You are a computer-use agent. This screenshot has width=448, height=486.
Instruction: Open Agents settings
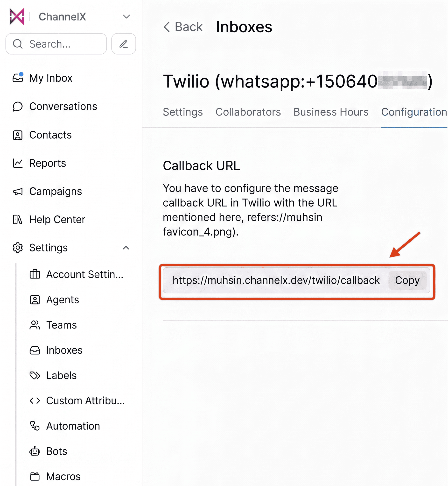click(x=63, y=300)
